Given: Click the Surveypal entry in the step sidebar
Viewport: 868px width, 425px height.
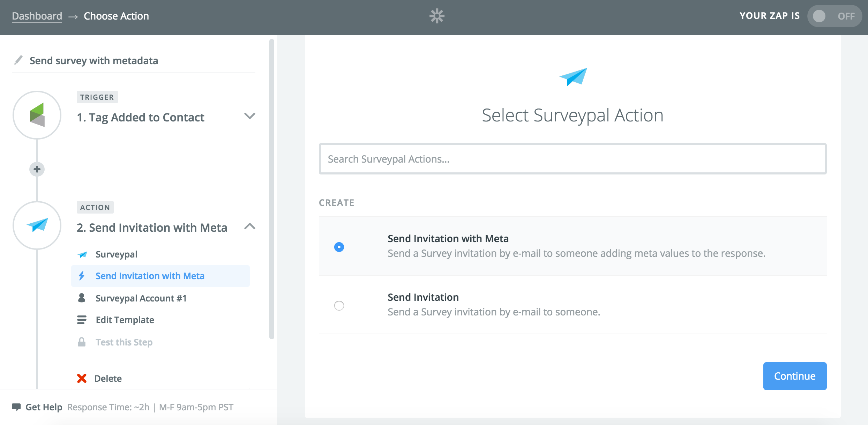Looking at the screenshot, I should [116, 254].
